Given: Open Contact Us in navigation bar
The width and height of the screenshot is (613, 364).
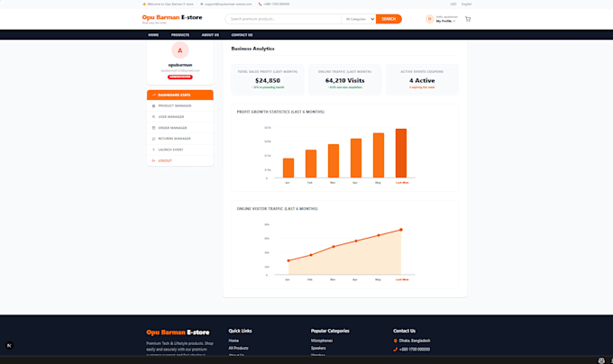Looking at the screenshot, I should (x=242, y=35).
